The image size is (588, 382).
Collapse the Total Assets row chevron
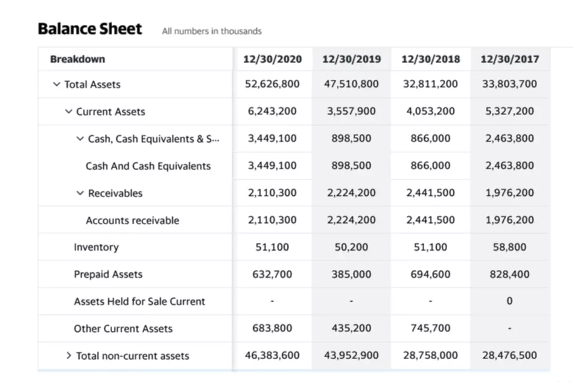click(57, 85)
